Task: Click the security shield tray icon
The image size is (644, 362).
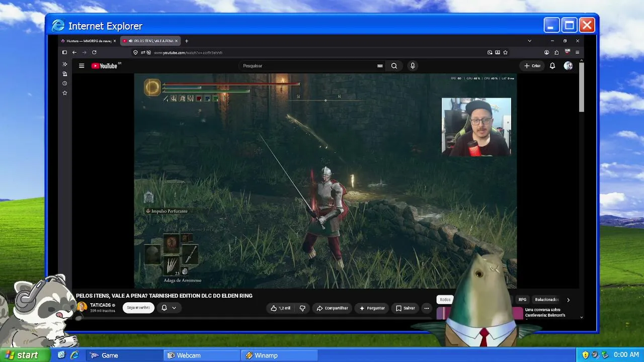Action: coord(585,355)
